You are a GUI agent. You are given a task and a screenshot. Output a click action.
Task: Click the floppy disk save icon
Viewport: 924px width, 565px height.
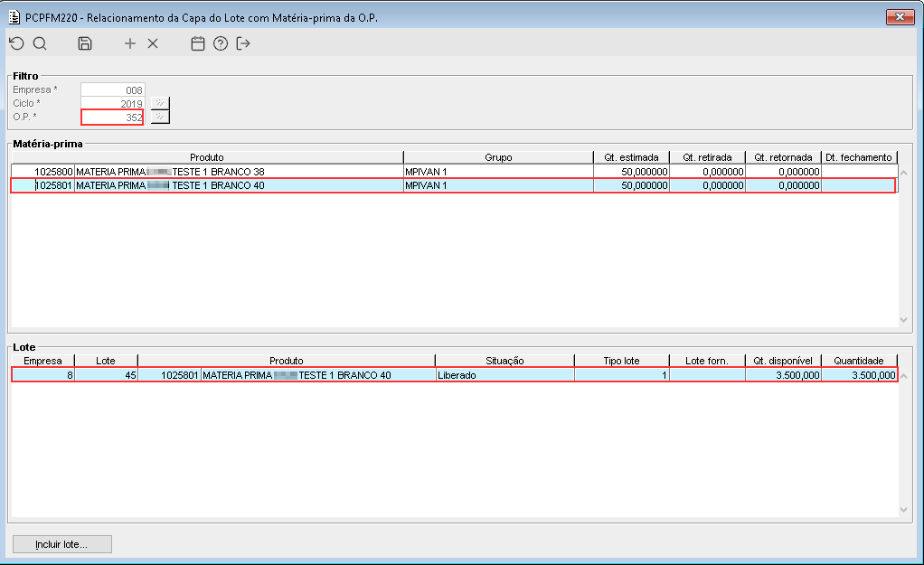click(x=85, y=43)
